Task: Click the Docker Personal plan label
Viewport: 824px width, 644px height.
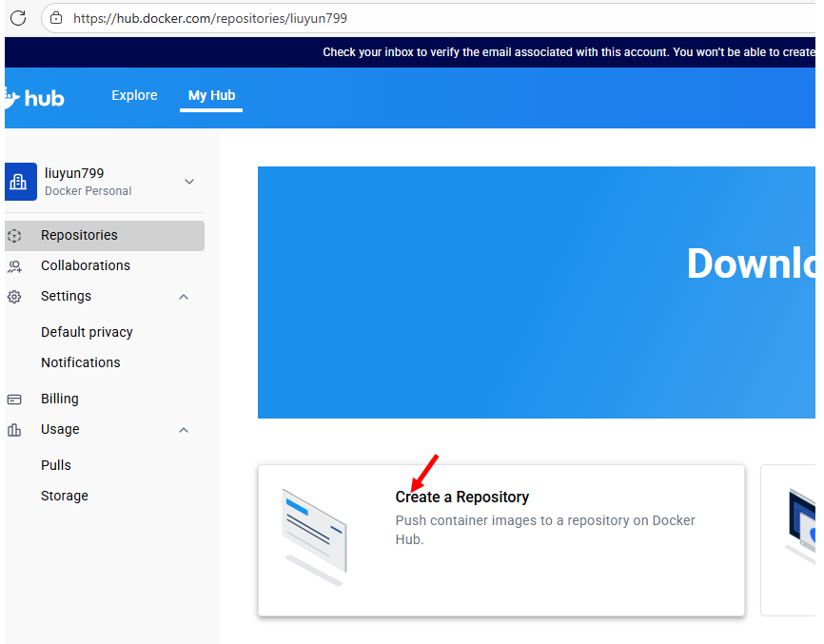Action: click(88, 191)
